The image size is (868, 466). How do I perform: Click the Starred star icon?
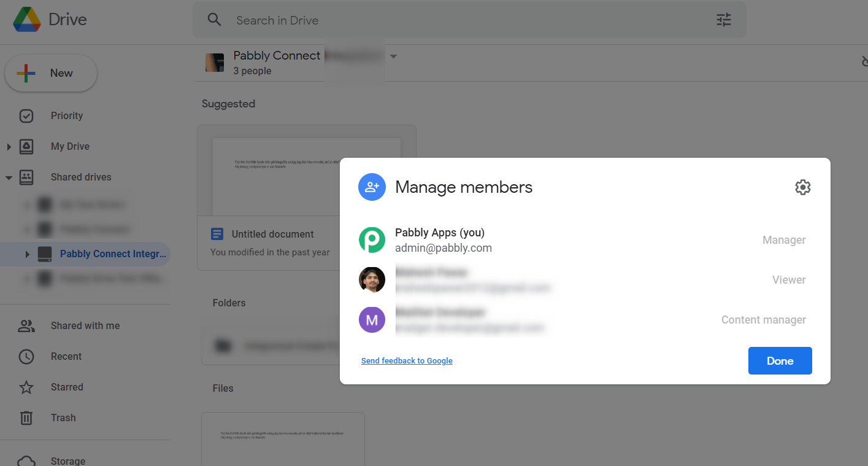[x=26, y=387]
